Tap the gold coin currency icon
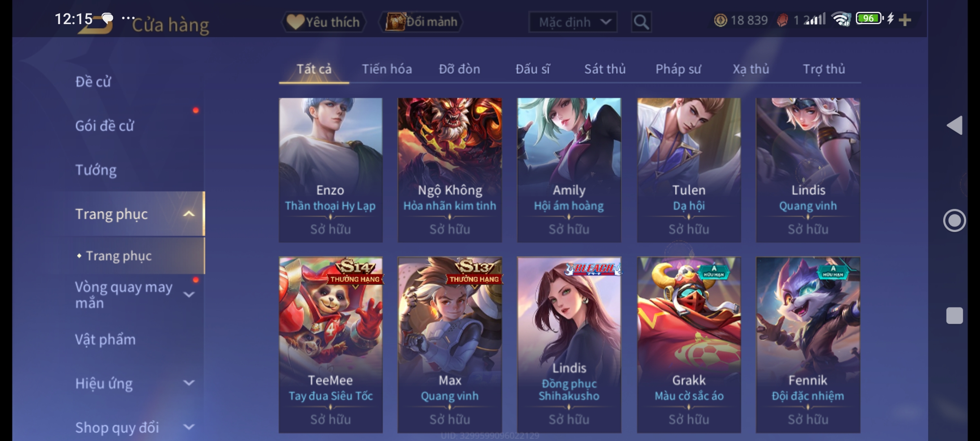The height and width of the screenshot is (441, 980). [x=720, y=20]
